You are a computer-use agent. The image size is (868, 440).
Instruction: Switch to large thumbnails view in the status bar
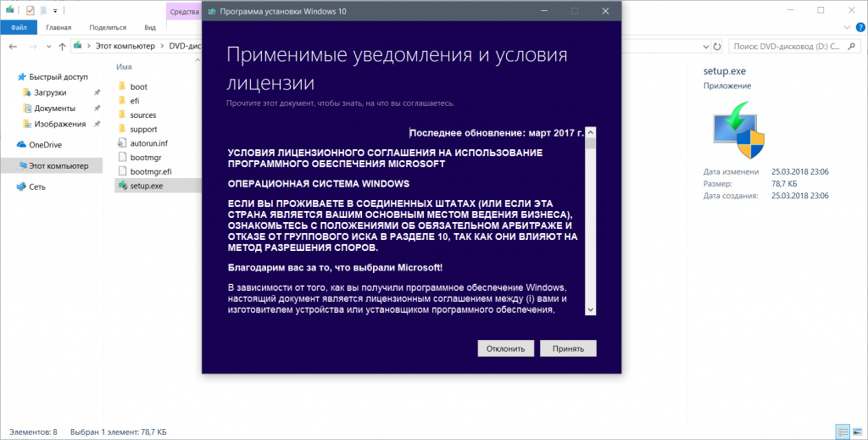pos(857,432)
